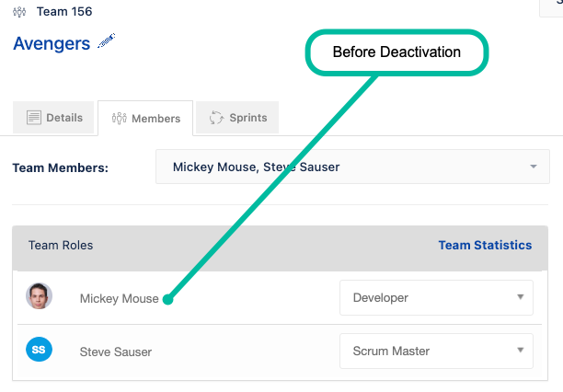Screen dimensions: 563x392
Task: Click the Team Roles header text
Action: [x=61, y=245]
